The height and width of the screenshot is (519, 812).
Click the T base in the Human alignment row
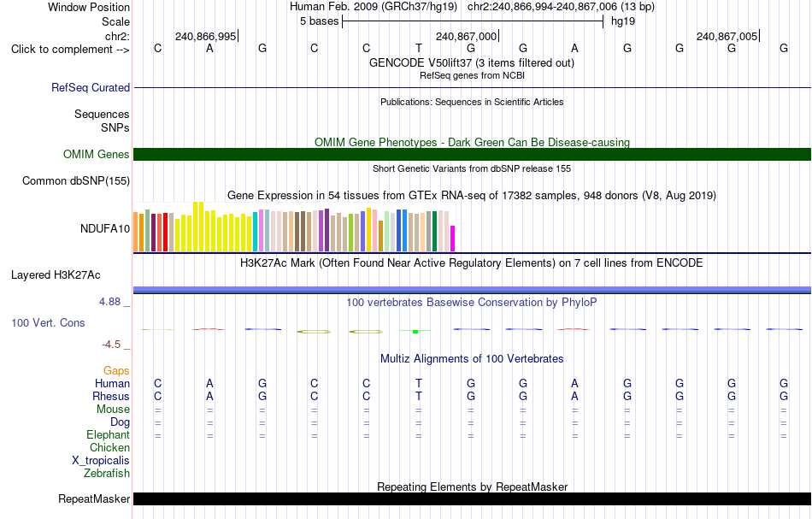(x=419, y=383)
